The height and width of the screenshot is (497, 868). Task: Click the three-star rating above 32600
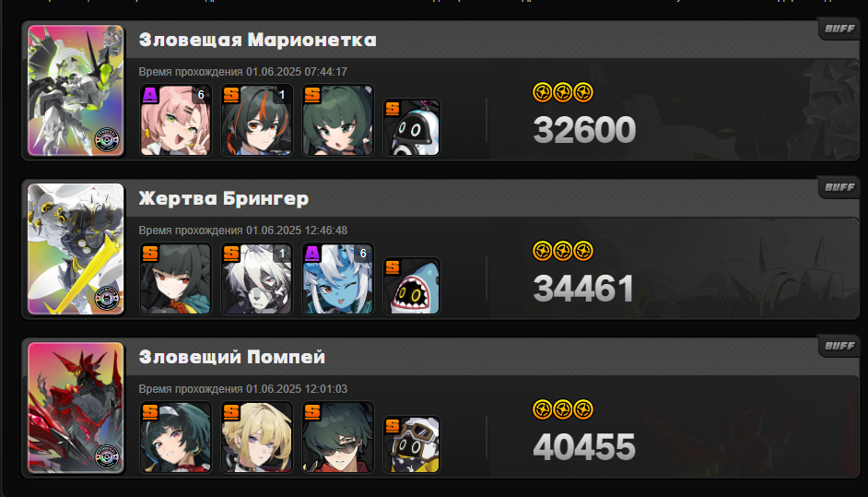coord(562,92)
